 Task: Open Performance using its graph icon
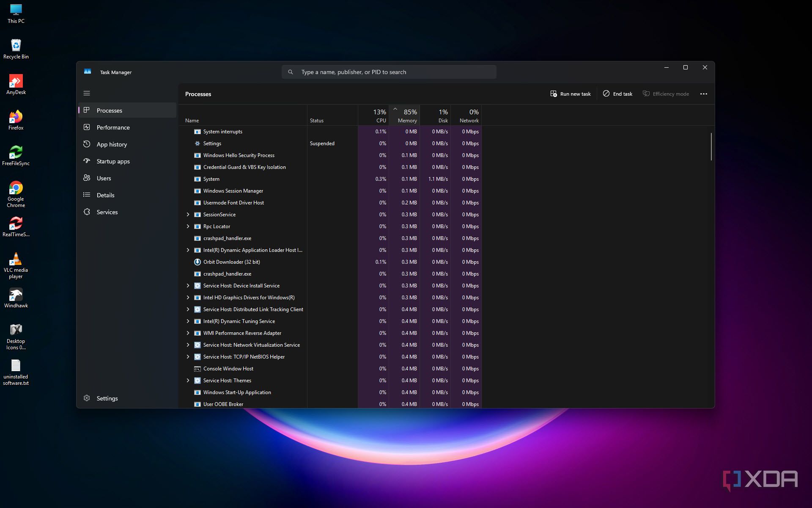pos(87,127)
